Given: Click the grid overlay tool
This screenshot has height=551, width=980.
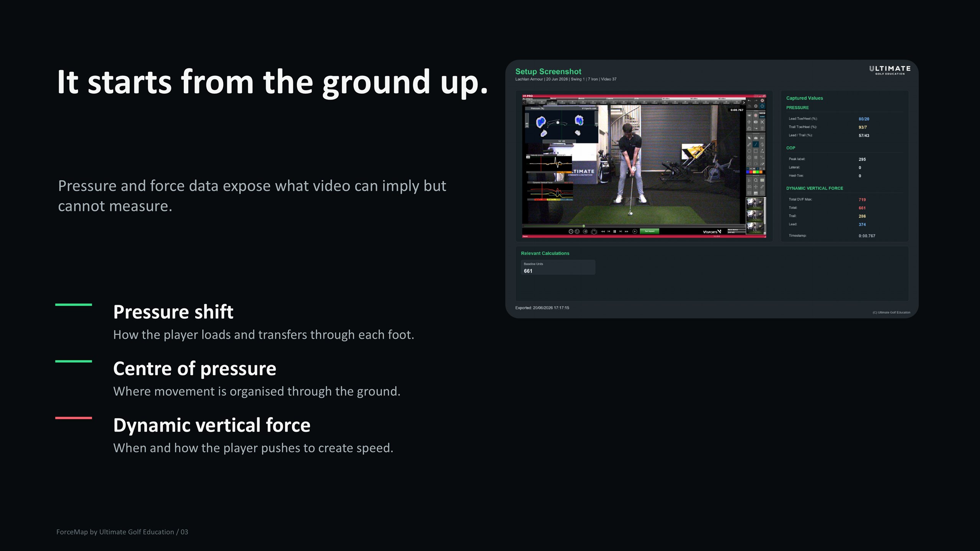Looking at the screenshot, I should 756,158.
